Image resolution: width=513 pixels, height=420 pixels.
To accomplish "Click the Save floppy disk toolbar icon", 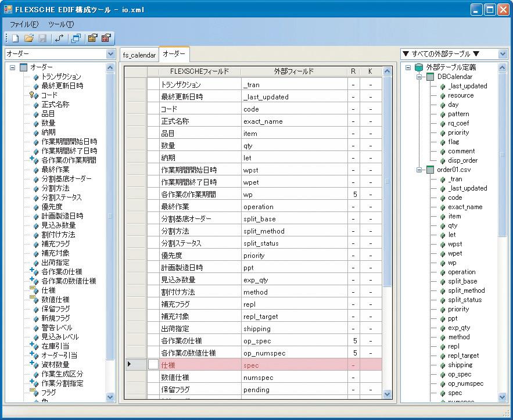I will [42, 38].
